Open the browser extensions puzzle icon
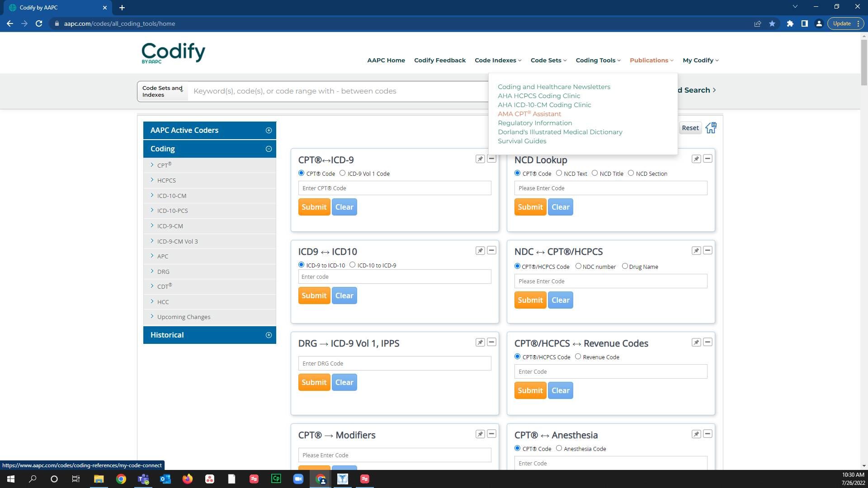Screen dimensions: 868x488 pos(790,23)
